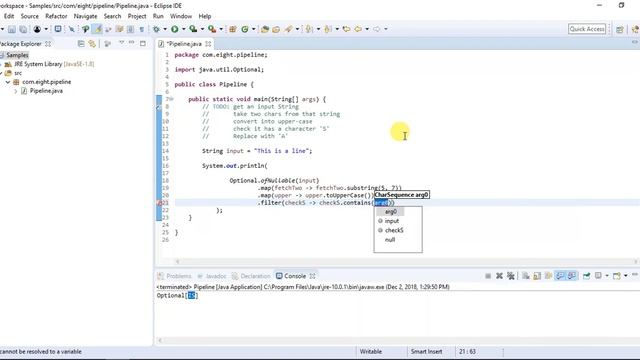The image size is (640, 360).
Task: Click Remove All Terminated Launches icon
Action: point(511,276)
